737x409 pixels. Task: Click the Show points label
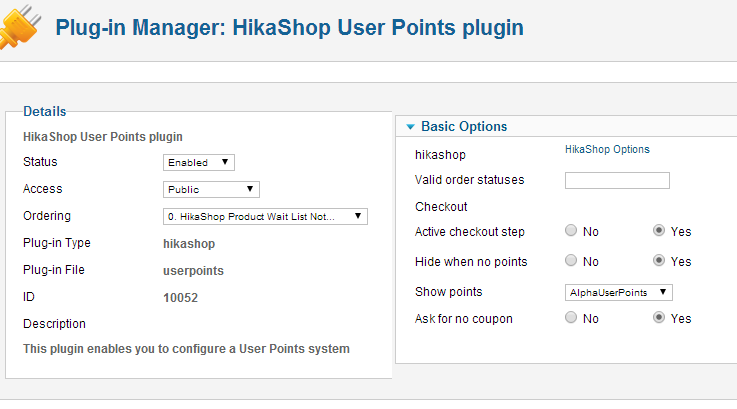pyautogui.click(x=448, y=292)
